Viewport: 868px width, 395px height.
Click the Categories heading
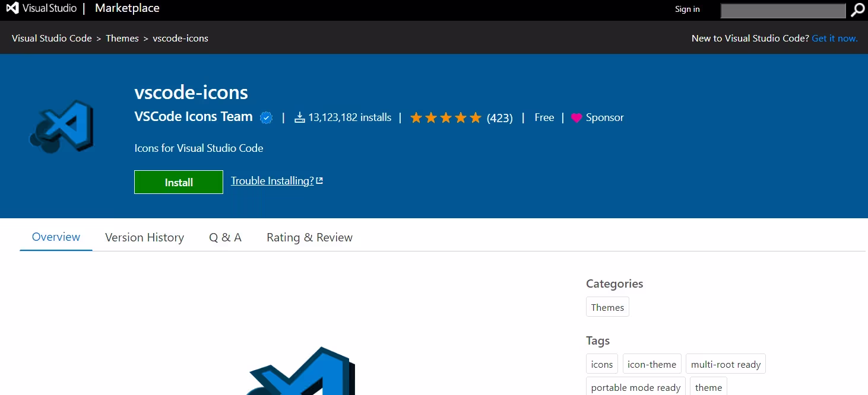point(614,283)
